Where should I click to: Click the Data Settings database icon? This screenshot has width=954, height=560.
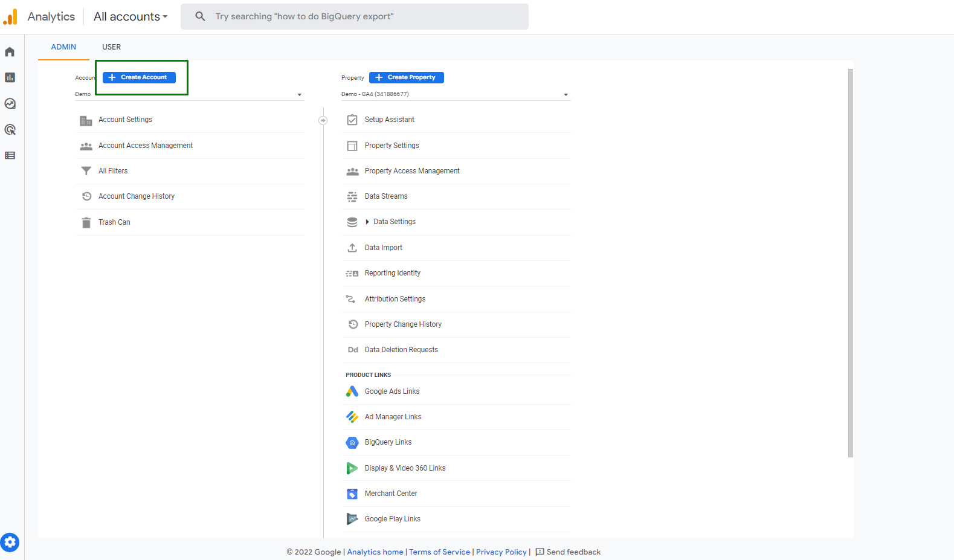pyautogui.click(x=352, y=222)
